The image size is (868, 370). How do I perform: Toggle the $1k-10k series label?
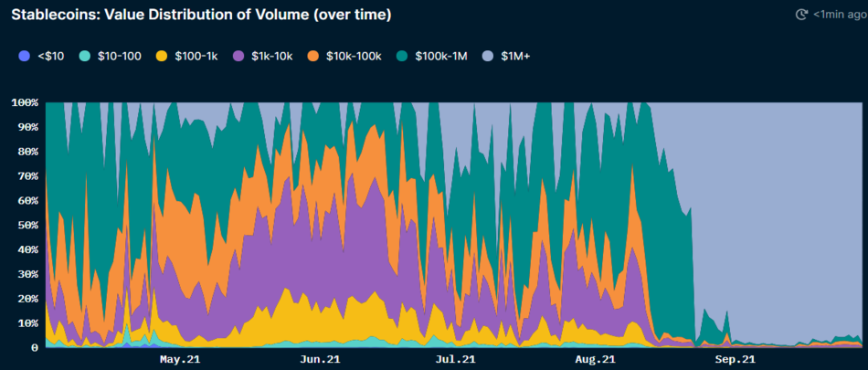click(270, 57)
